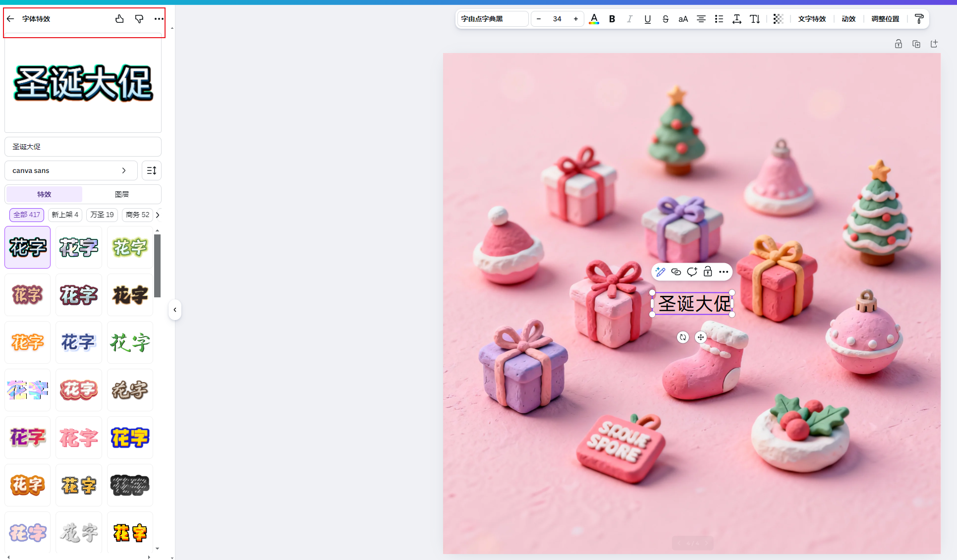
Task: Expand the canva sans font selector
Action: [71, 170]
